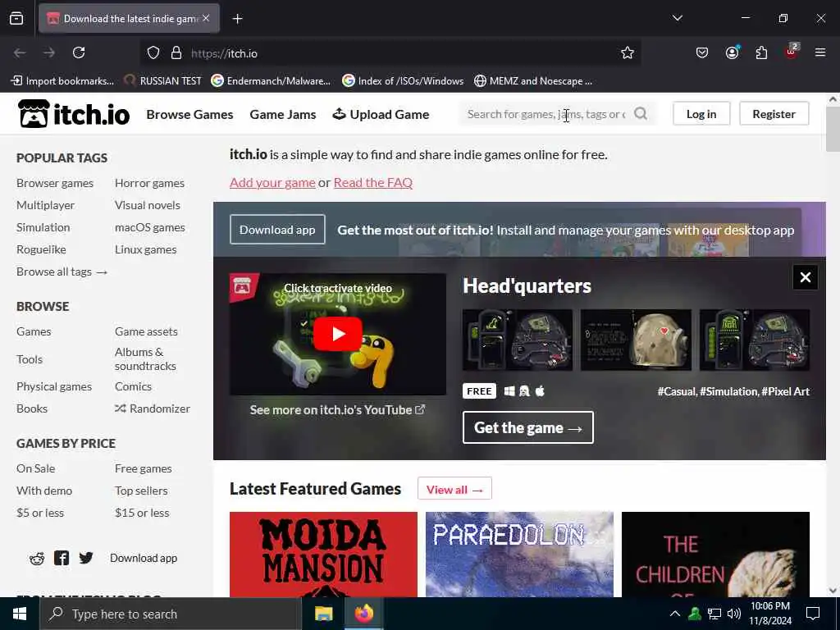Image resolution: width=840 pixels, height=630 pixels.
Task: Click the red uBlock extension icon
Action: [792, 52]
